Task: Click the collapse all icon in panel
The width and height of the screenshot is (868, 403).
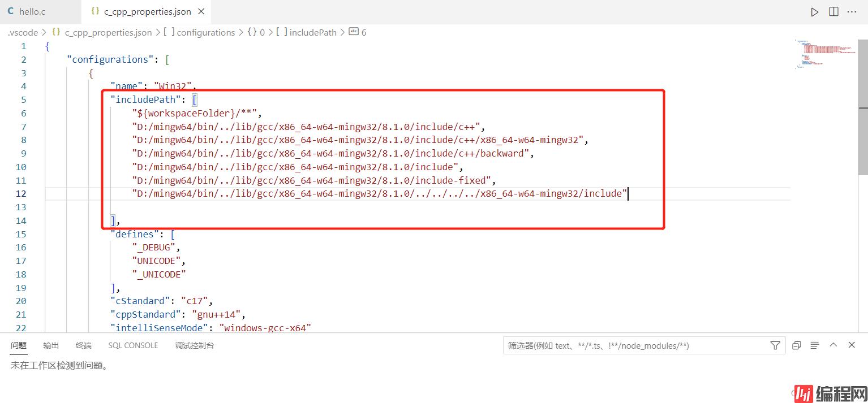Action: pos(796,345)
